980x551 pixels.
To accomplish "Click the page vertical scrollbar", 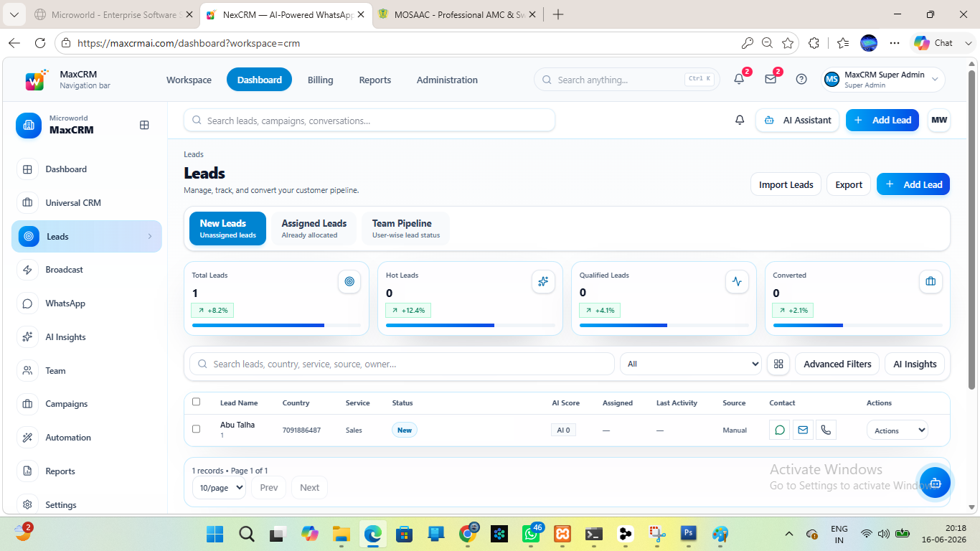I will click(972, 230).
